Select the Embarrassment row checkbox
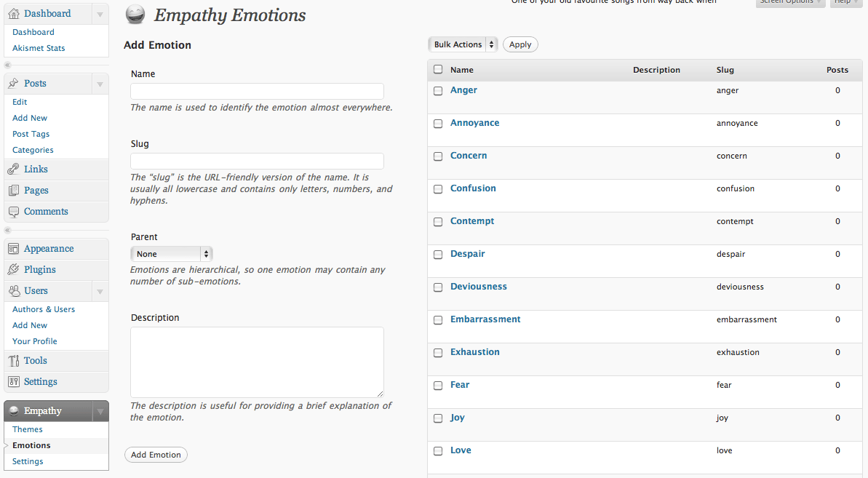Screen dimensions: 868x478 [x=438, y=320]
